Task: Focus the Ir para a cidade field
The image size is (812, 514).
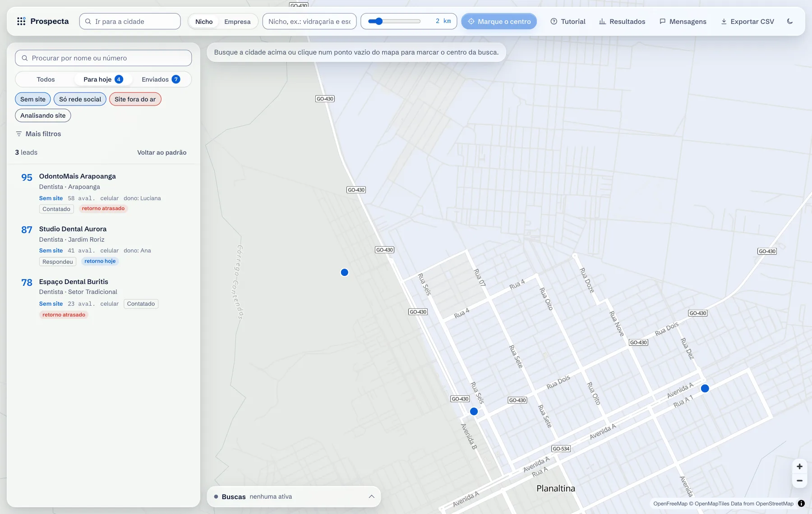Action: (x=130, y=21)
